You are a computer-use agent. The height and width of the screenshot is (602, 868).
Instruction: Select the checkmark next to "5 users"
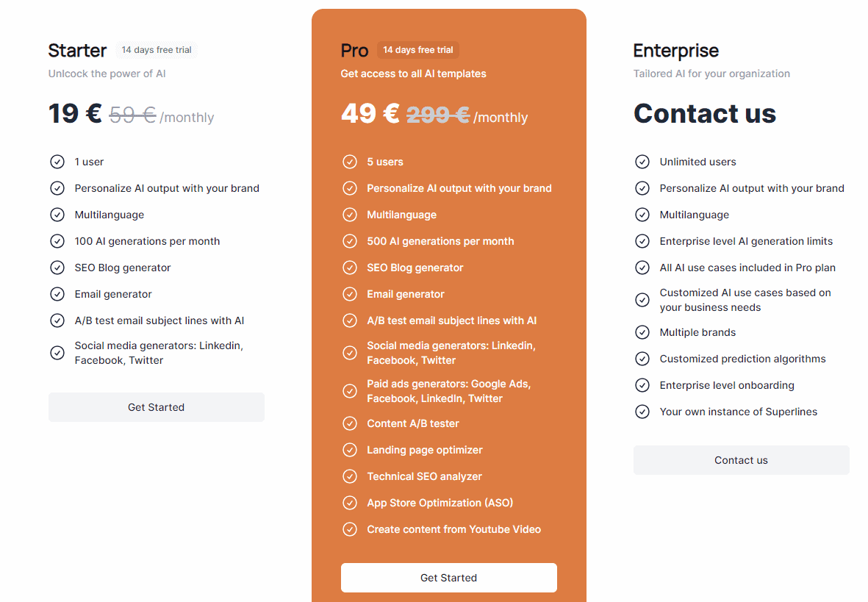pyautogui.click(x=350, y=162)
